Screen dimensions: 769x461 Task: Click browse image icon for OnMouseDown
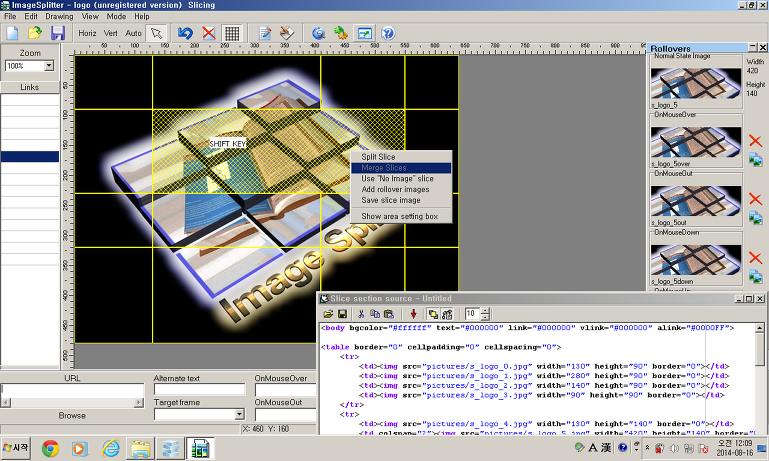coord(755,277)
